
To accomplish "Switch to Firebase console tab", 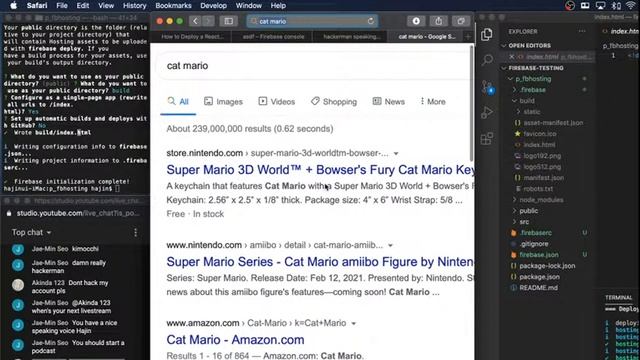I will point(273,37).
